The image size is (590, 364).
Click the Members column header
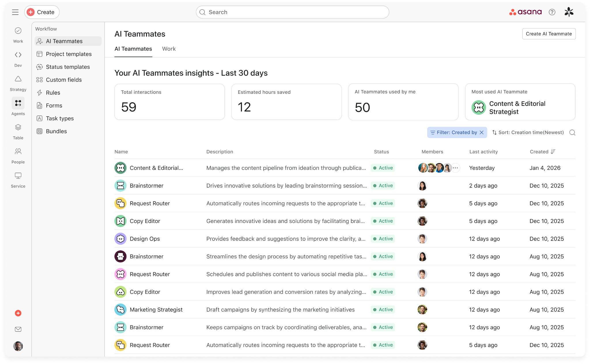tap(432, 152)
